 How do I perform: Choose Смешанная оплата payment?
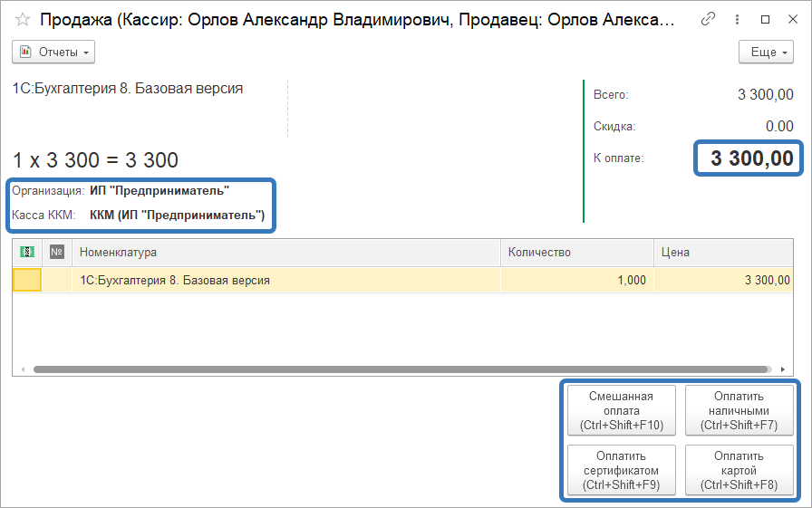[622, 411]
